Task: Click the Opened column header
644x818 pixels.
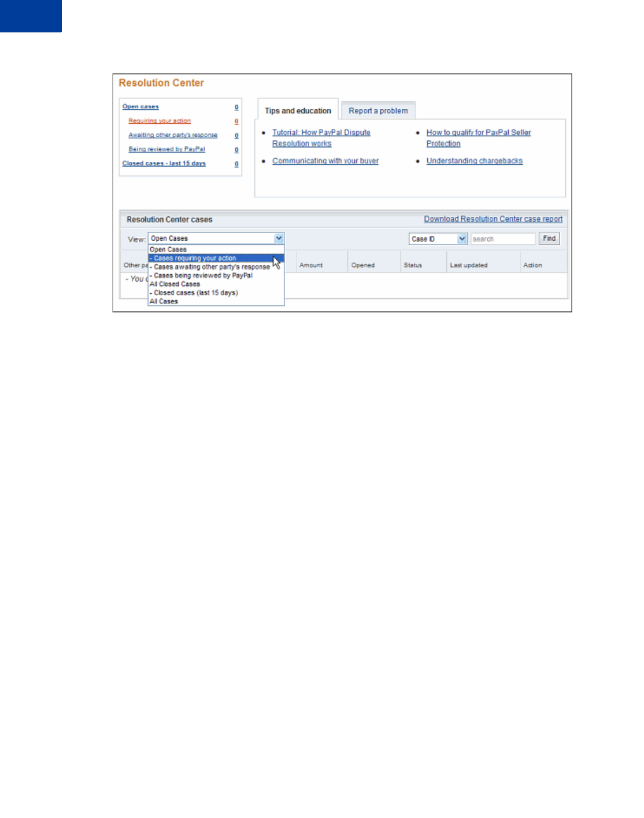Action: [x=362, y=265]
